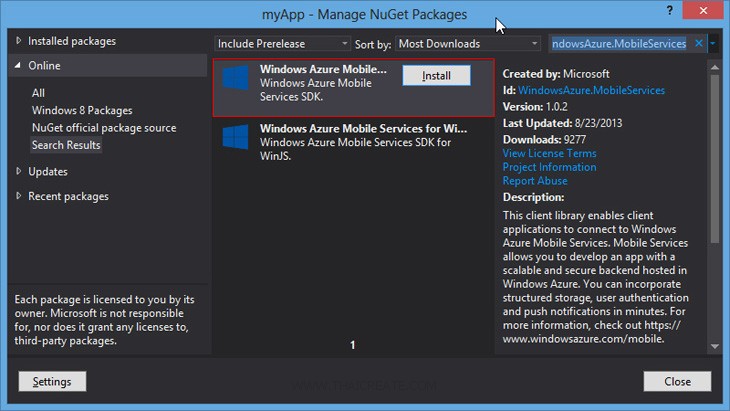
Task: Open the Project Information link
Action: click(549, 167)
